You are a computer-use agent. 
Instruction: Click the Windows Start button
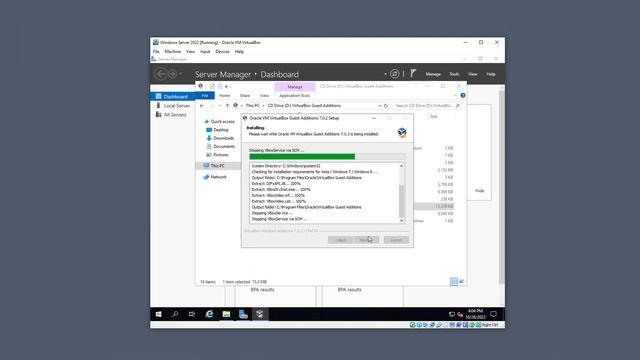(x=158, y=314)
